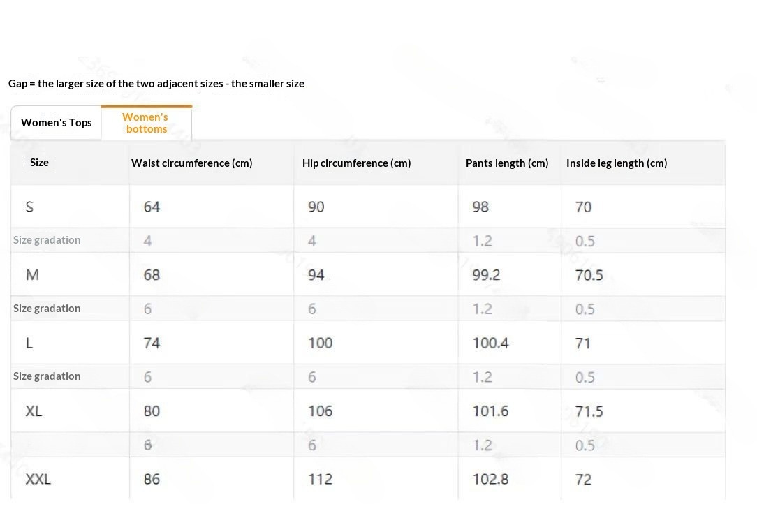Click hip circumference value 112
Screen dimensions: 757x532
(x=320, y=479)
